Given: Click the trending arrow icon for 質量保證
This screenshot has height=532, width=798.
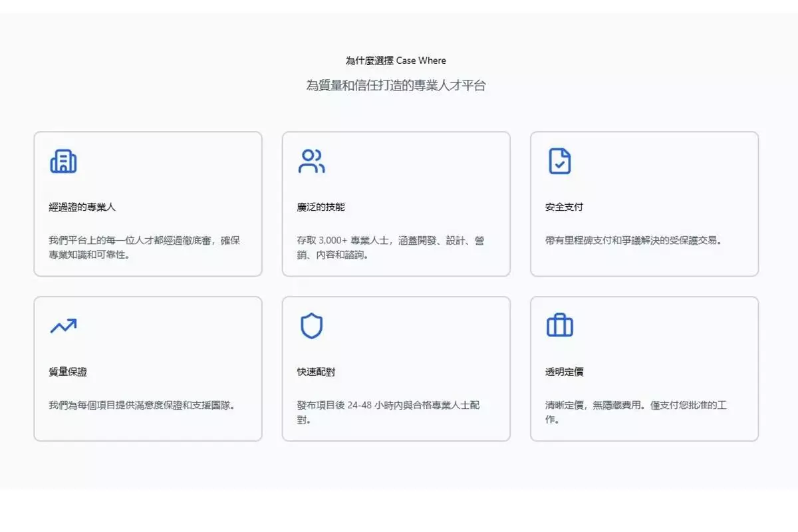Looking at the screenshot, I should point(63,326).
